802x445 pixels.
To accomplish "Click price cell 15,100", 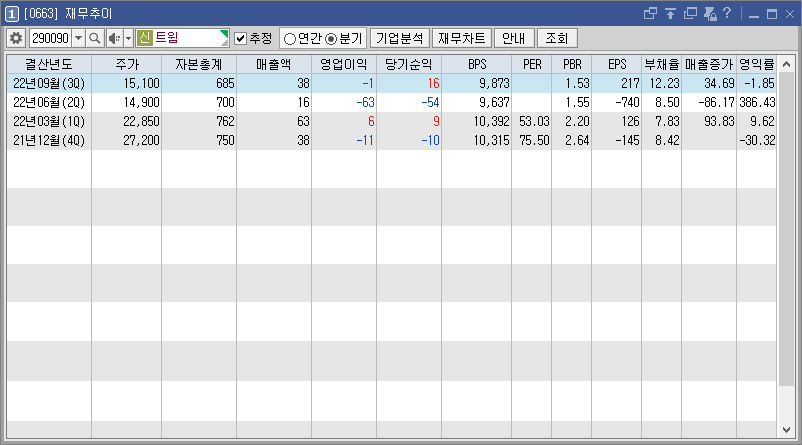I will (x=127, y=83).
